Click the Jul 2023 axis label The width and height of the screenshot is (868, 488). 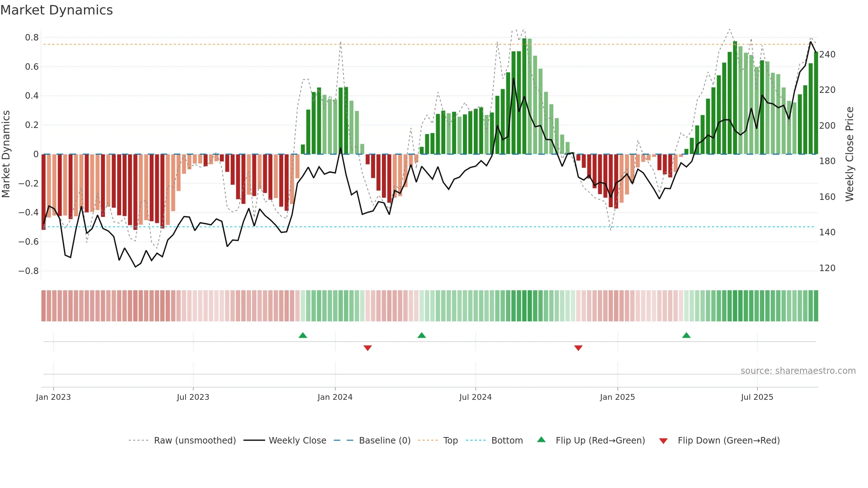coord(193,397)
